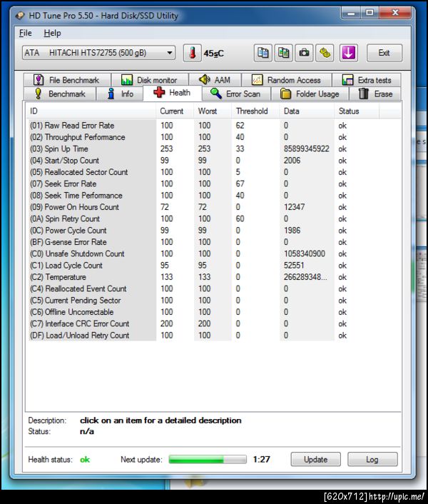Image resolution: width=428 pixels, height=504 pixels.
Task: Click the ID column header
Action: tap(91, 111)
